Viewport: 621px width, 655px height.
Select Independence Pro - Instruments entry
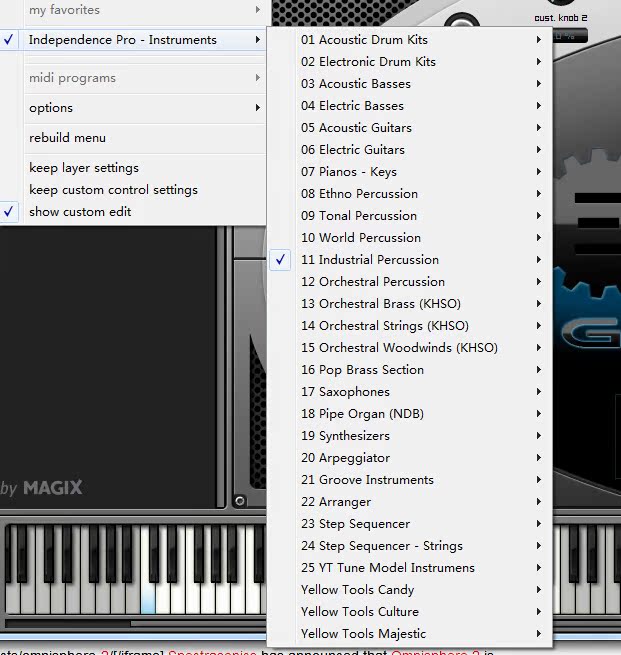pos(133,40)
